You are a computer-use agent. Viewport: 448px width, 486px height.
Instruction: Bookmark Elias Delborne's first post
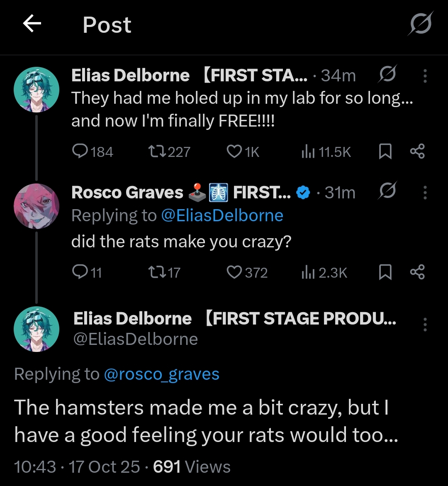coord(385,152)
